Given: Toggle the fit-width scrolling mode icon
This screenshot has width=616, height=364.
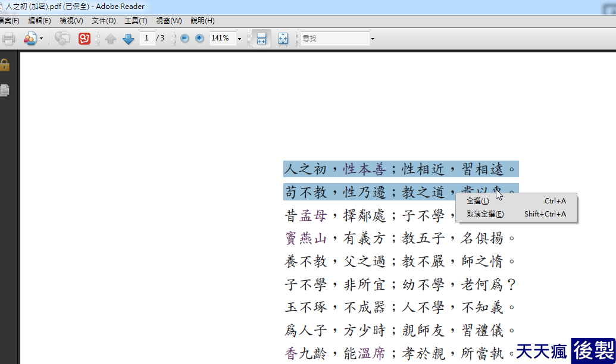Looking at the screenshot, I should click(261, 39).
